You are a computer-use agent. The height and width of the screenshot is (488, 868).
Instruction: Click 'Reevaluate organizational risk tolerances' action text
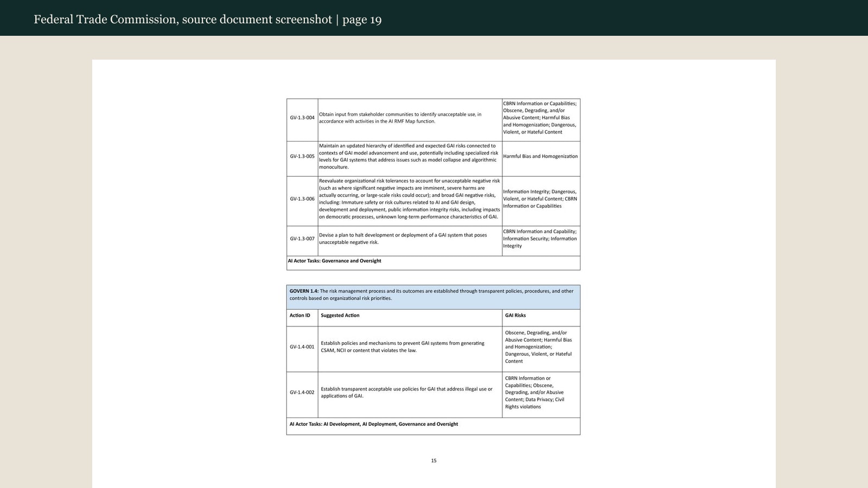point(410,198)
